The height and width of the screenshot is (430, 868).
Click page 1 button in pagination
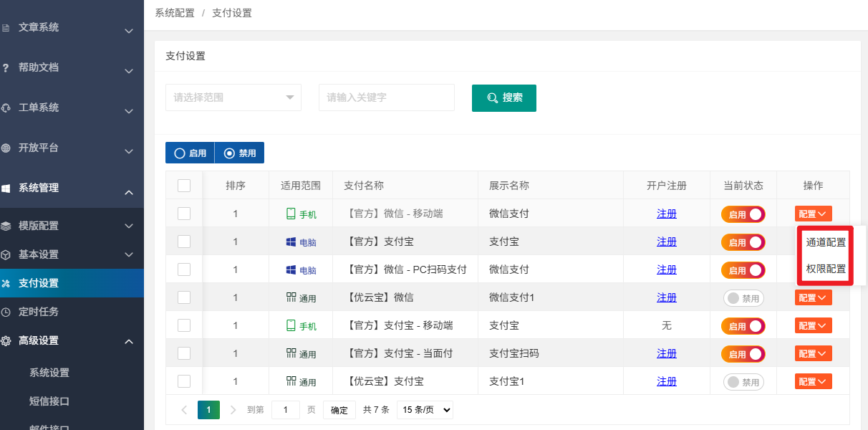[208, 410]
